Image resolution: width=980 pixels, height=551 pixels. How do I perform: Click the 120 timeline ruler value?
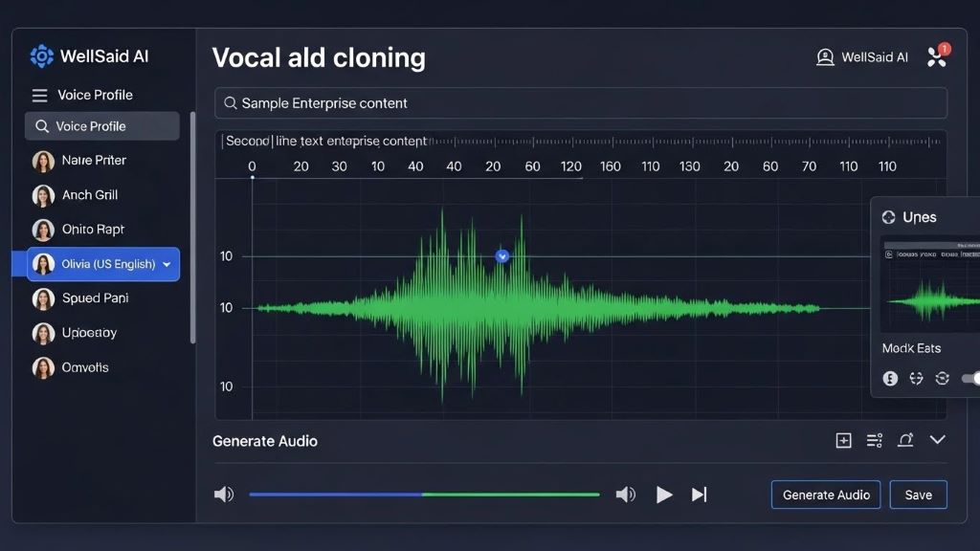571,166
